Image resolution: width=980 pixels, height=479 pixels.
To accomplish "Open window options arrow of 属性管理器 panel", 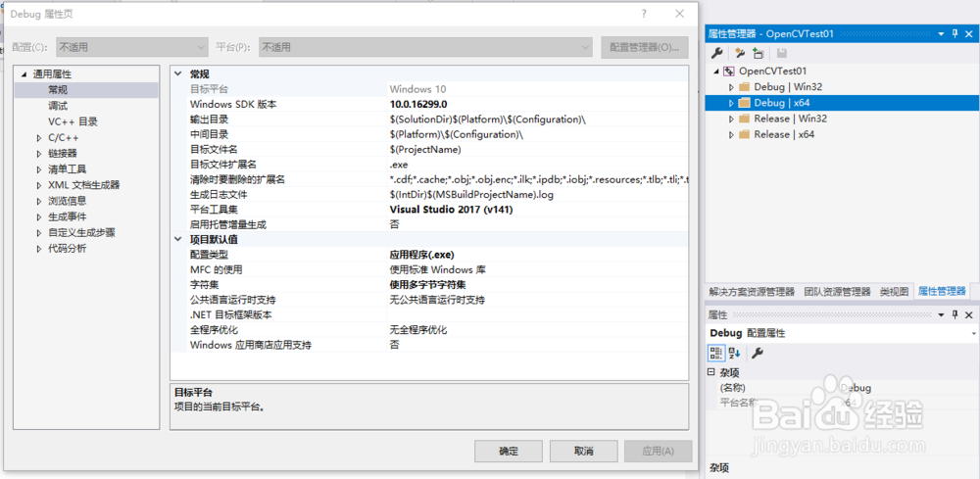I will pyautogui.click(x=941, y=33).
